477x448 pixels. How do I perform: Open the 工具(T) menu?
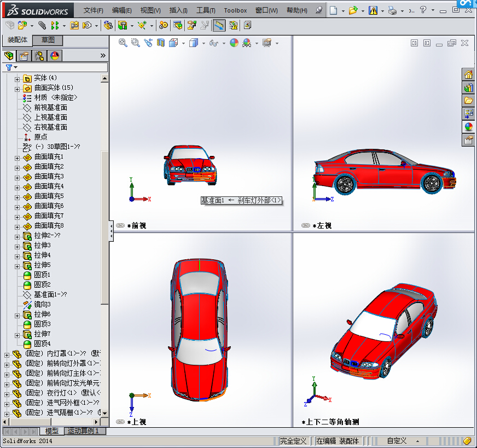[206, 10]
